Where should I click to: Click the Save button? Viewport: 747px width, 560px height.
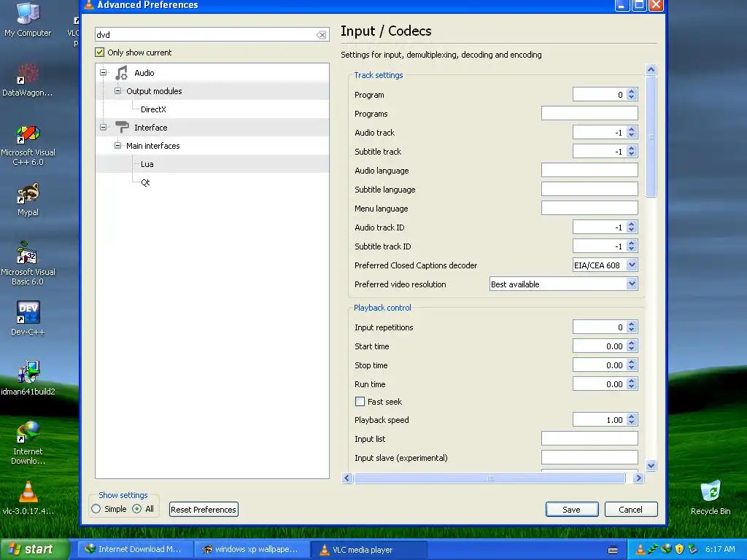point(572,510)
